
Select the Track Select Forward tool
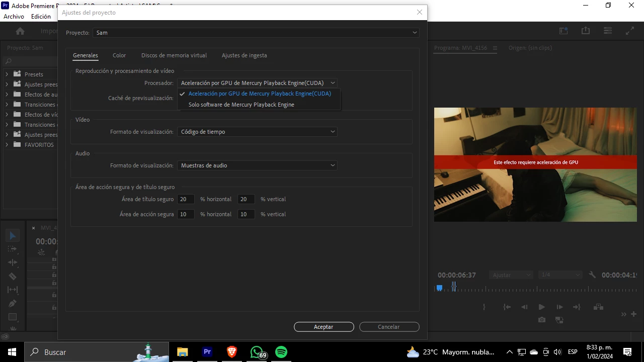13,249
